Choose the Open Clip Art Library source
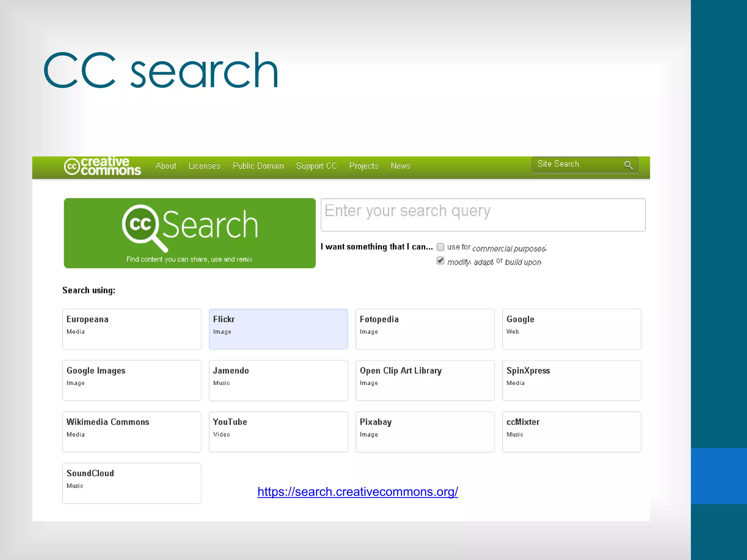 (x=425, y=381)
